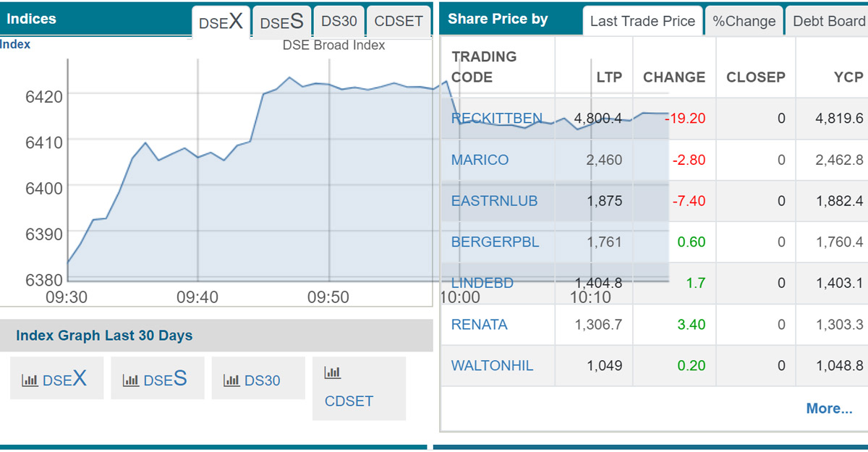The width and height of the screenshot is (868, 452).
Task: Click the DSES bar chart icon
Action: (131, 380)
